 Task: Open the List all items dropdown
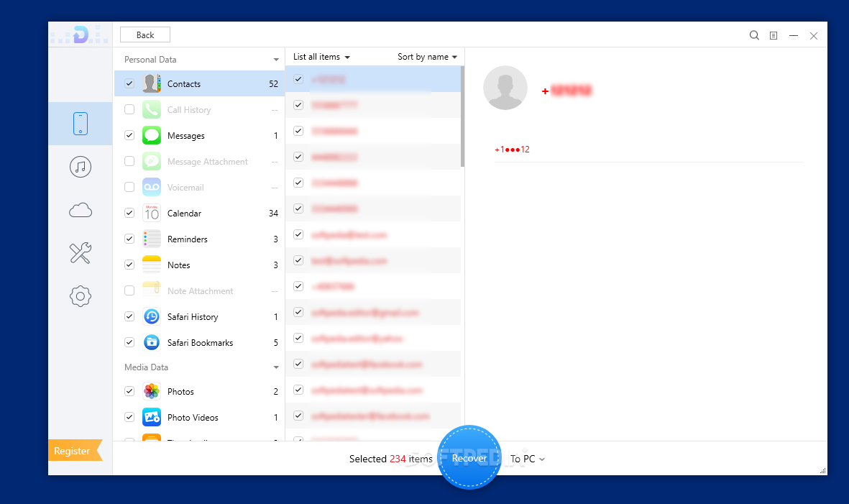click(321, 57)
